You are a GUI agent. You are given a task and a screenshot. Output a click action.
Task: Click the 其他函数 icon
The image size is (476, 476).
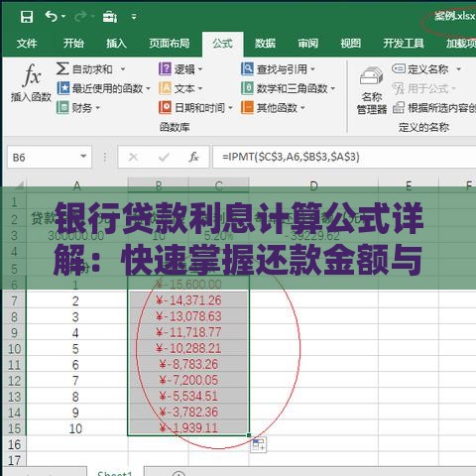click(247, 108)
